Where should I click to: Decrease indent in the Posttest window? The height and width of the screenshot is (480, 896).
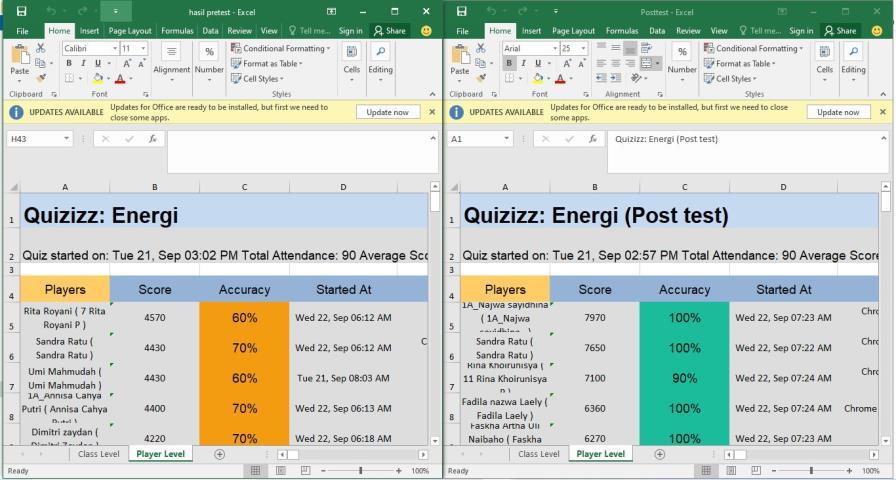(x=601, y=78)
